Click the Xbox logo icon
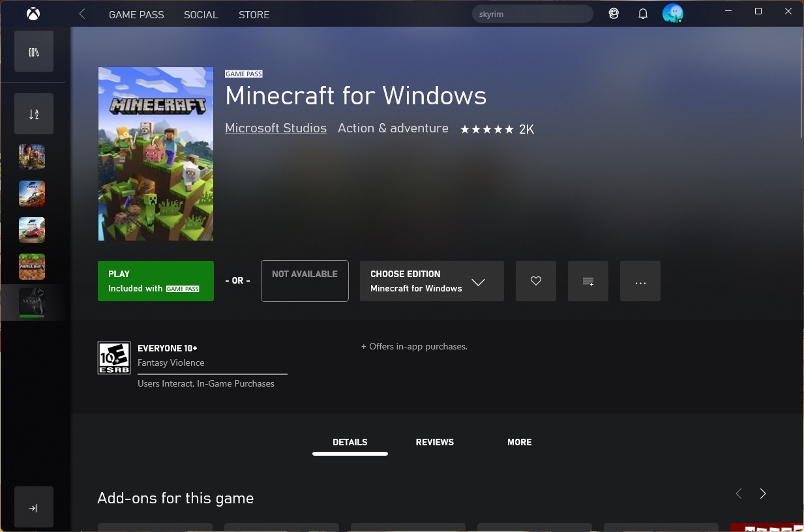The width and height of the screenshot is (804, 532). tap(34, 14)
